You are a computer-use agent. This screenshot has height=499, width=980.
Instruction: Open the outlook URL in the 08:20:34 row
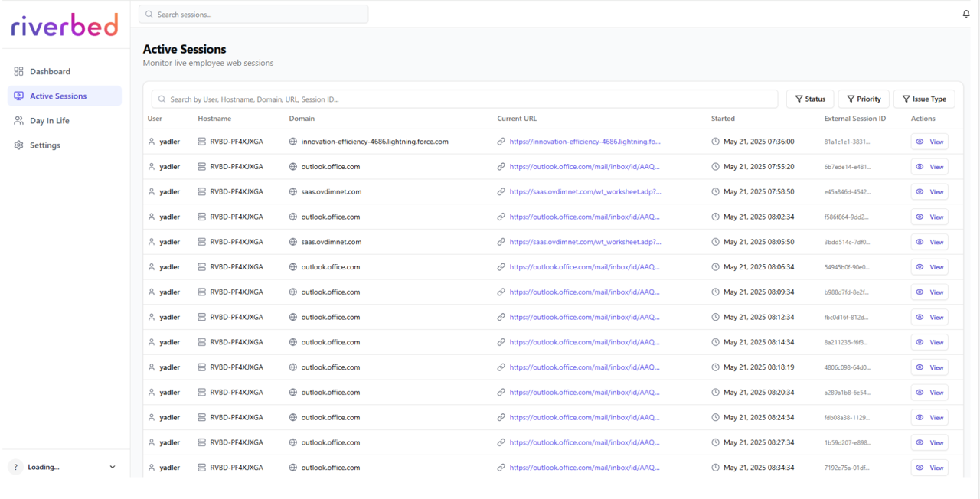(x=585, y=393)
